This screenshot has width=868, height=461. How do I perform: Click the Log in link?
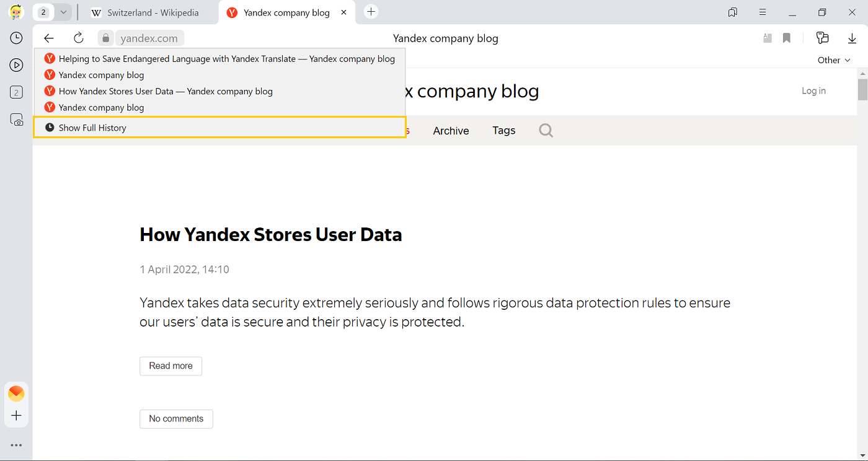click(813, 91)
